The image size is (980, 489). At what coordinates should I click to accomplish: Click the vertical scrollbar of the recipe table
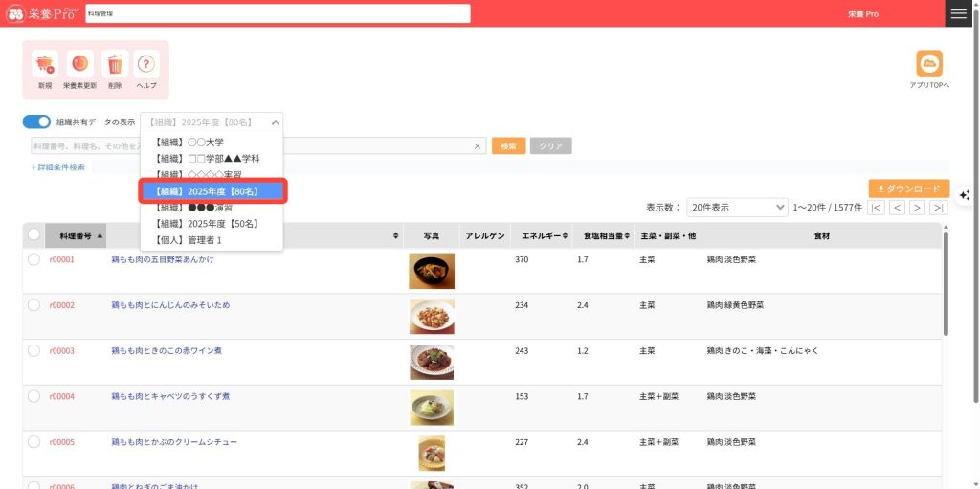click(x=946, y=287)
